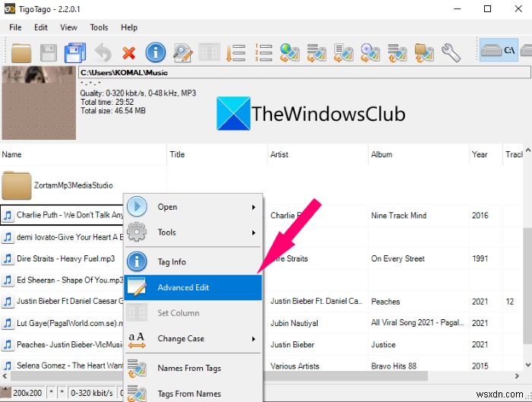Click the sort list arrow icon
The width and height of the screenshot is (532, 402).
(x=236, y=52)
